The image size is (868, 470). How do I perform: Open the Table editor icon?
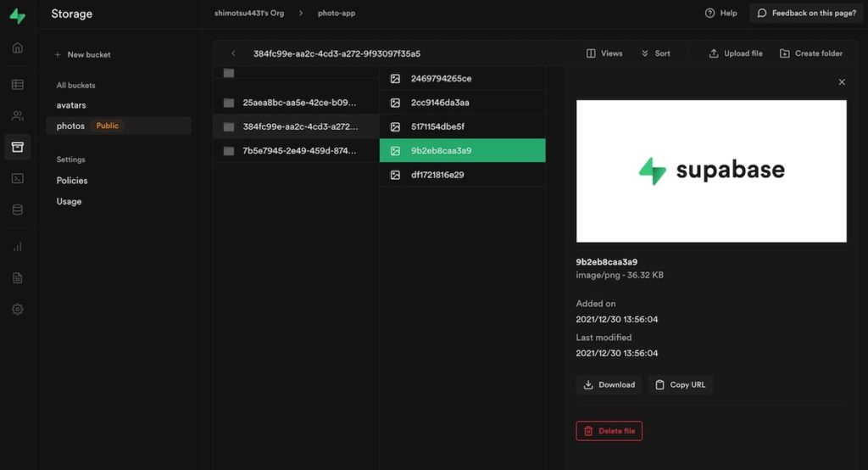17,84
